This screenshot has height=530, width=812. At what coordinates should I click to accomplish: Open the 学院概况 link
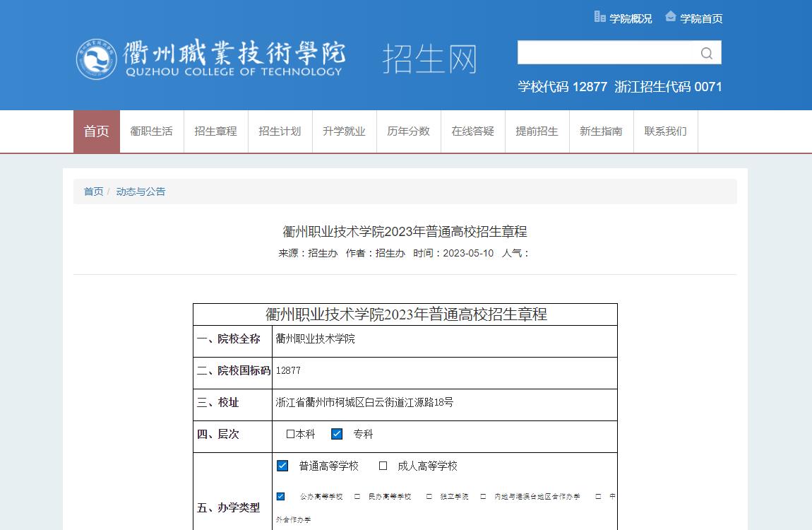pyautogui.click(x=631, y=18)
